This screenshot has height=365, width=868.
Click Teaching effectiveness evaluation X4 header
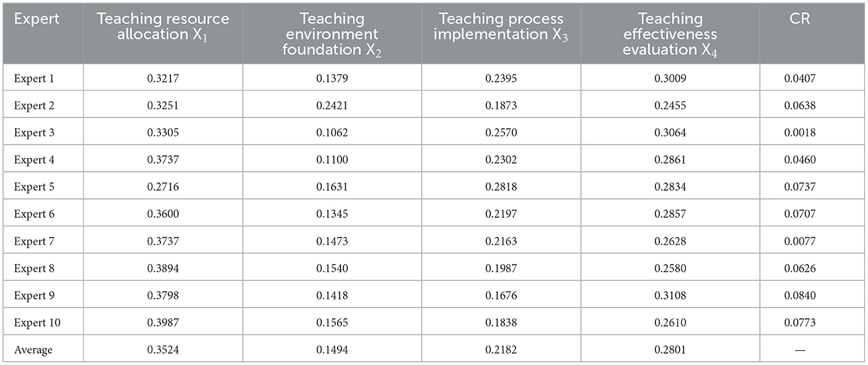click(x=670, y=34)
